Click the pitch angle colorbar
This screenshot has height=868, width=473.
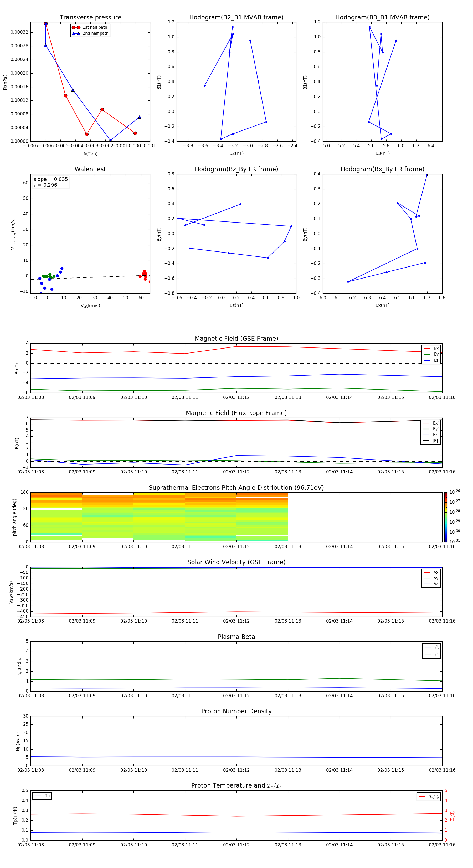(446, 517)
